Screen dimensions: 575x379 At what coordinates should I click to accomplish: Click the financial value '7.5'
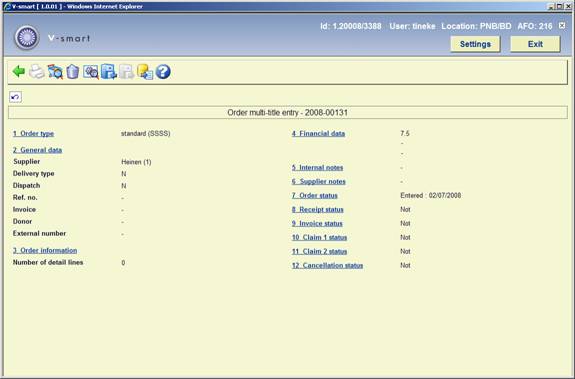tap(405, 133)
